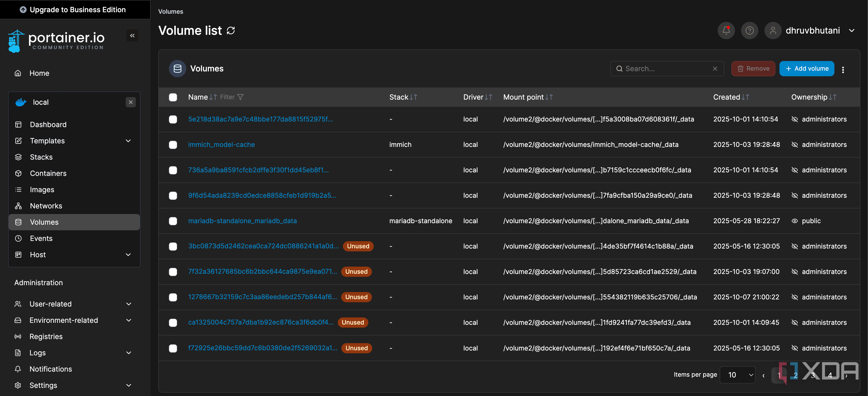Open the three-dot table settings menu
The width and height of the screenshot is (868, 396).
click(x=843, y=69)
